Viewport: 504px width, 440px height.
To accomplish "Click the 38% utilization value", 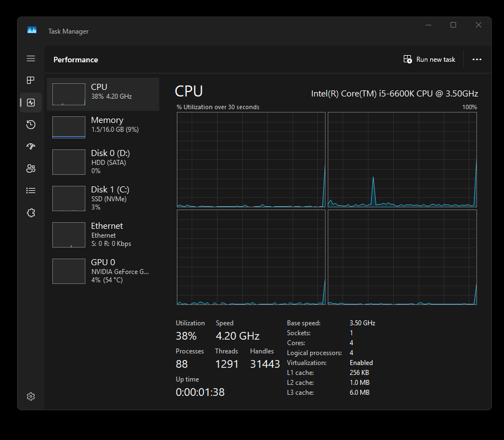I will click(x=186, y=336).
